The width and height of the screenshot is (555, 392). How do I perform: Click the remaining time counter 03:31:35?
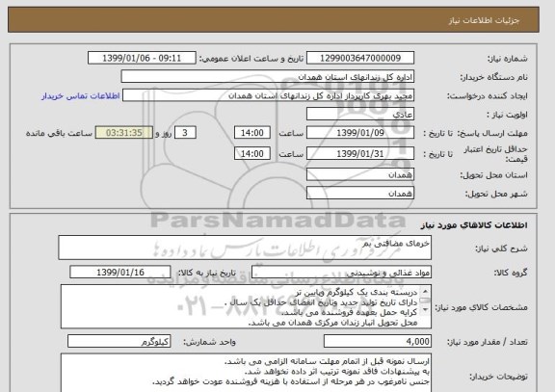click(124, 133)
